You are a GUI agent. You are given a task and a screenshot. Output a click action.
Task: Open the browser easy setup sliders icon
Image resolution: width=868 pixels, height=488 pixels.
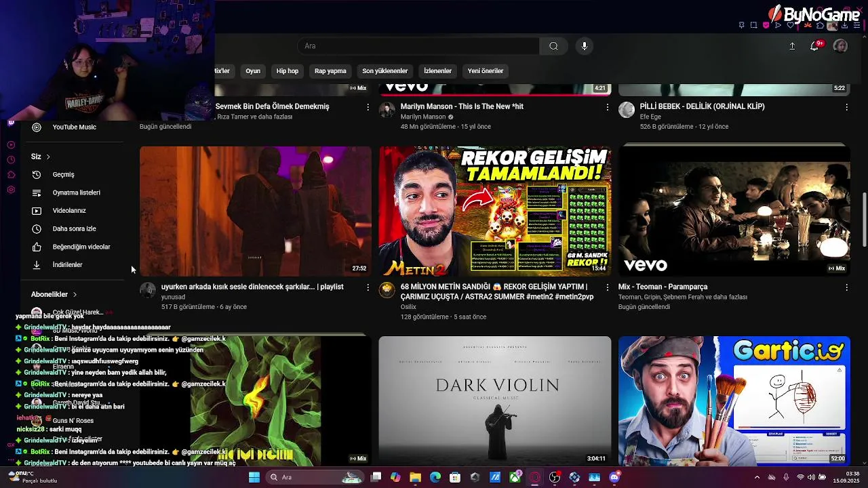pyautogui.click(x=856, y=25)
